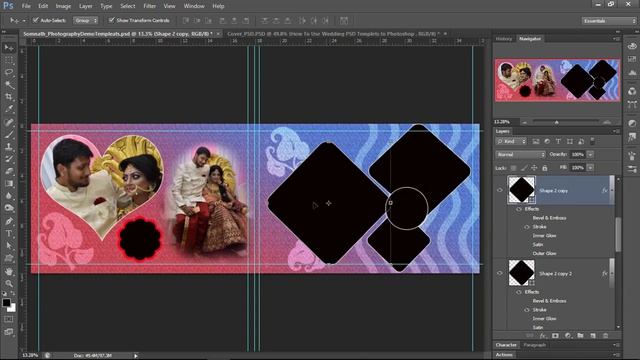Viewport: 640px width, 360px height.
Task: Toggle Show Transform Controls checkbox
Action: tap(111, 20)
